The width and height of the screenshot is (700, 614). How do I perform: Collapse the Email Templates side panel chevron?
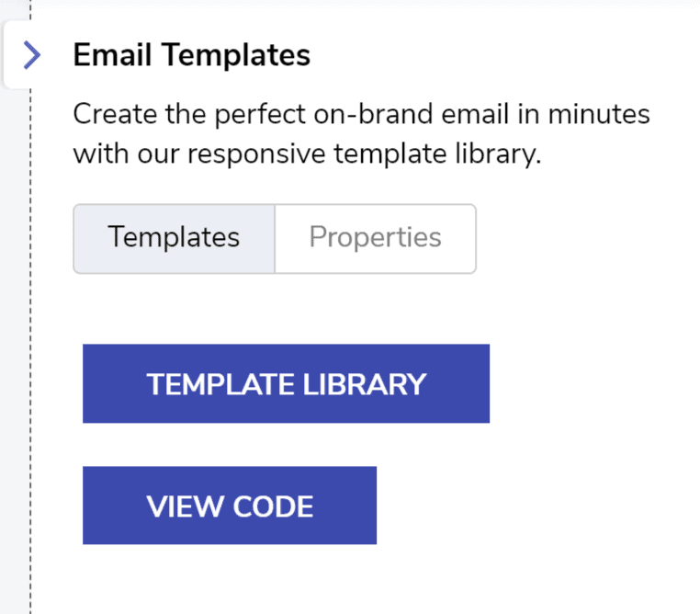click(x=31, y=55)
